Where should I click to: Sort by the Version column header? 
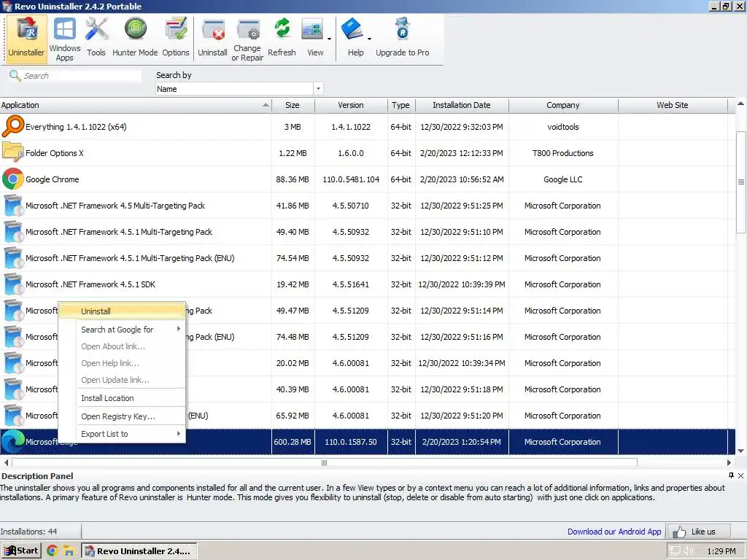pyautogui.click(x=351, y=105)
